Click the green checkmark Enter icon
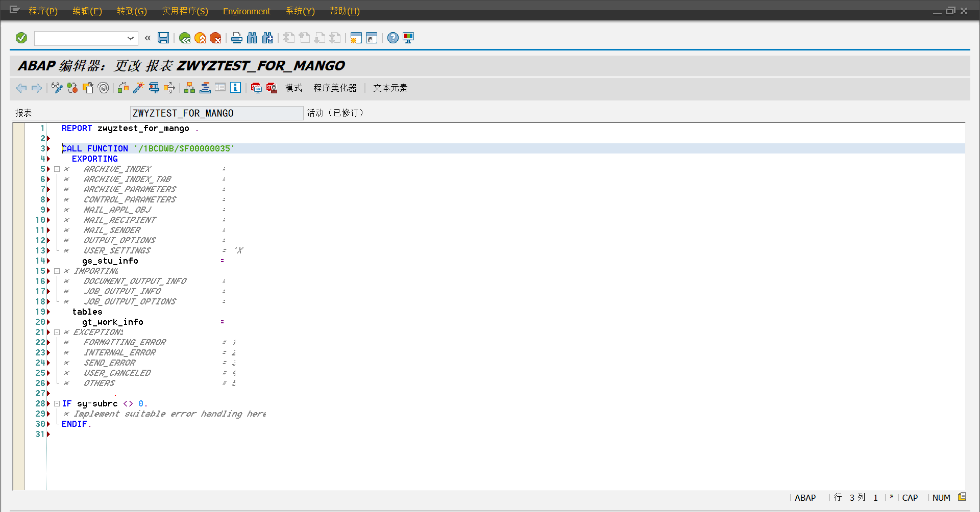Viewport: 980px width, 512px height. click(21, 38)
